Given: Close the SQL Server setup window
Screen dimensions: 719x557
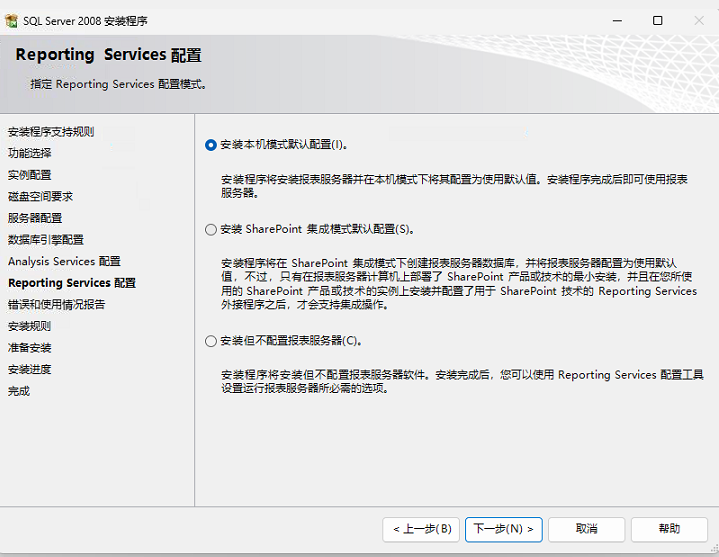Looking at the screenshot, I should (x=699, y=21).
